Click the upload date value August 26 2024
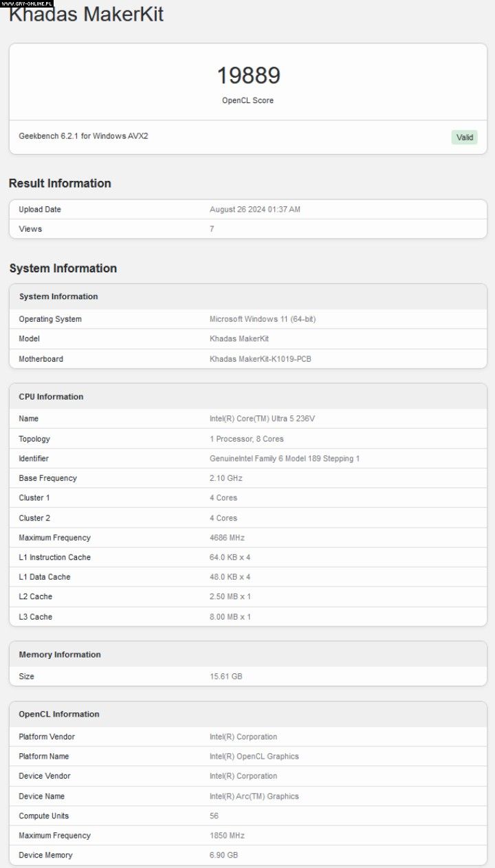This screenshot has height=868, width=495. 254,210
